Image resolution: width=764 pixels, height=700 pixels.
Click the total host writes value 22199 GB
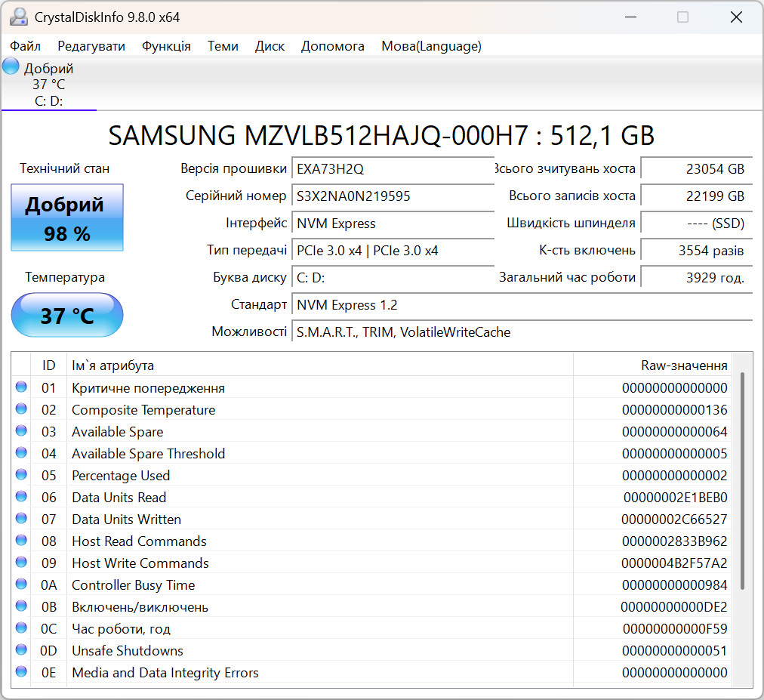tap(697, 196)
